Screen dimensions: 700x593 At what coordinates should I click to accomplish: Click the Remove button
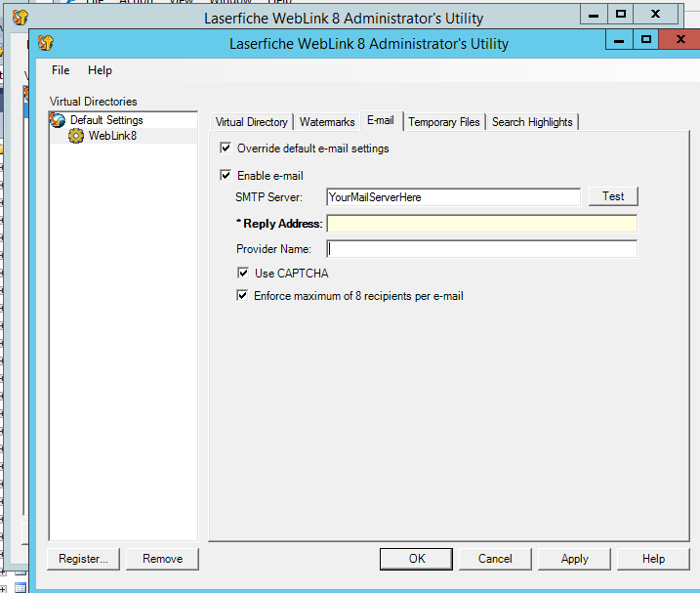[162, 559]
